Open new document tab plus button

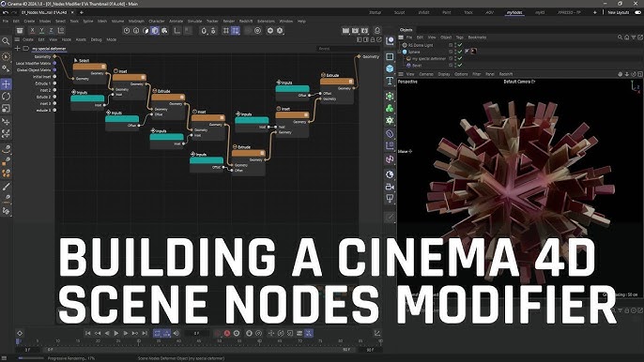point(82,13)
